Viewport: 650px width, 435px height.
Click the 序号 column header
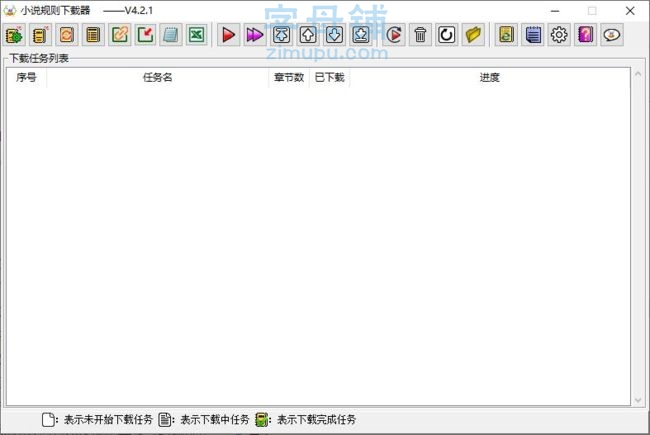[26, 78]
